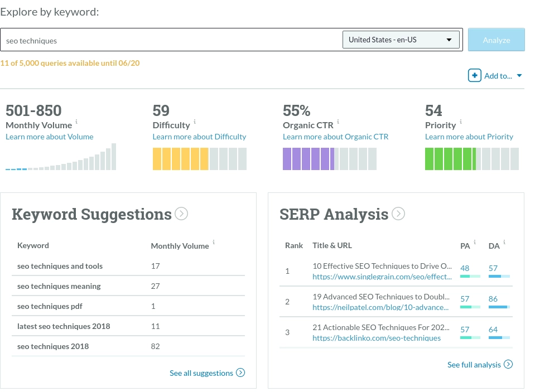Click the yellow Difficulty score bar
The image size is (535, 392).
pos(199,159)
